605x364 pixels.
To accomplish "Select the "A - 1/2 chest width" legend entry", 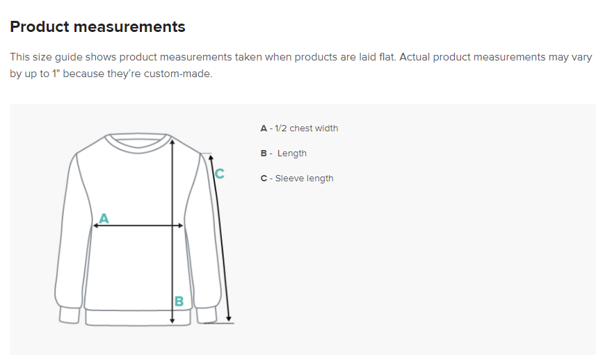I will (299, 129).
